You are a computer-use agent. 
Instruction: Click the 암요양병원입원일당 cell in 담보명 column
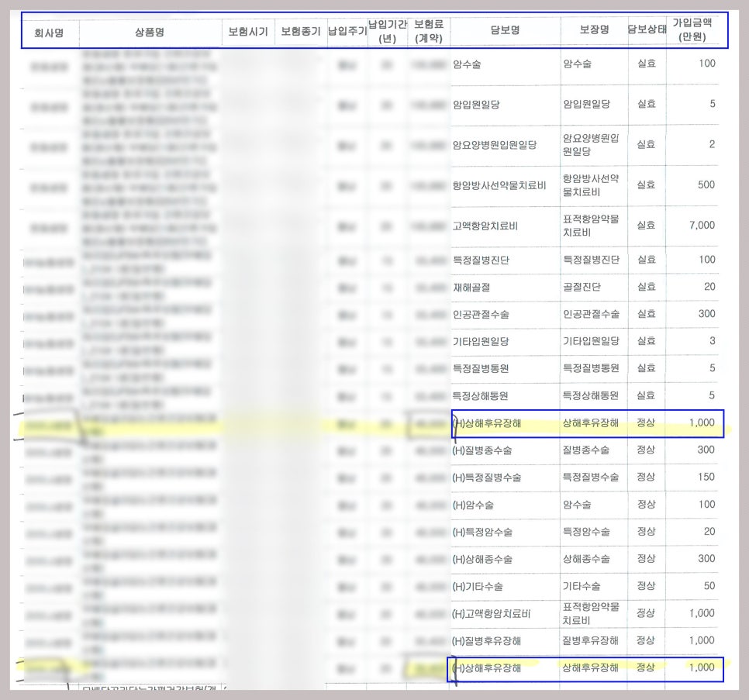click(x=495, y=145)
